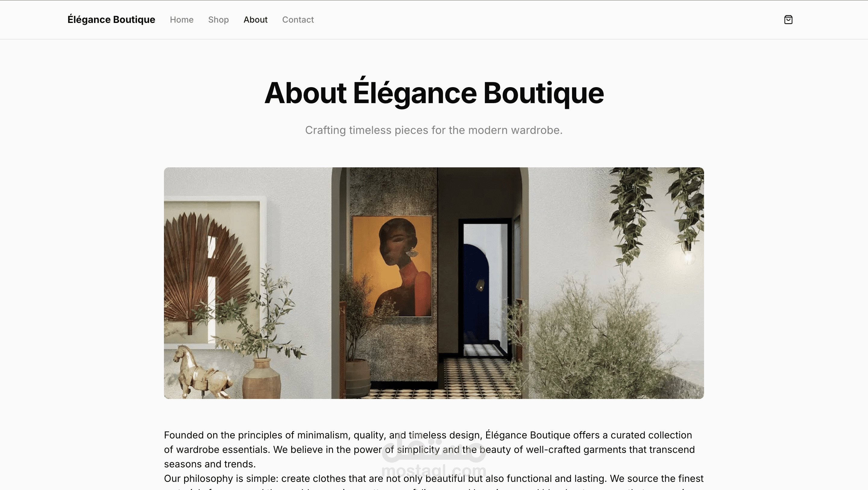The image size is (868, 490).
Task: Click the clay vase with olive branches
Action: pos(262,378)
